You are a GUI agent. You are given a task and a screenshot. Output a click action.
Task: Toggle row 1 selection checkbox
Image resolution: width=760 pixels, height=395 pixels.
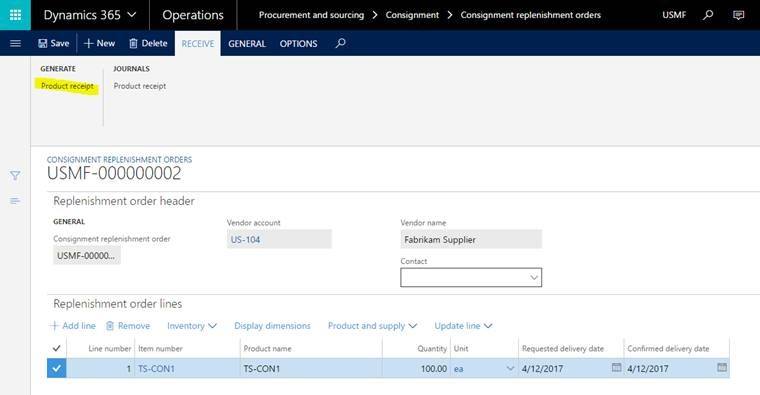click(x=57, y=368)
